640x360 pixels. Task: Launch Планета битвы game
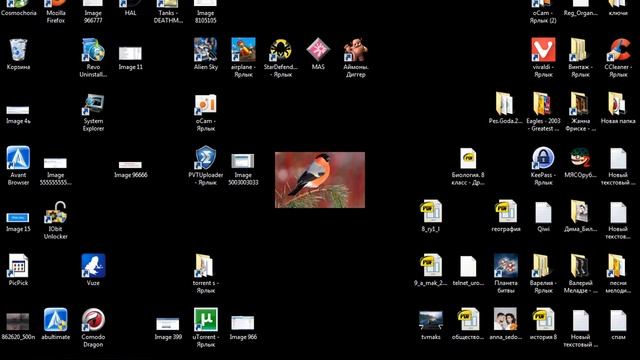click(x=506, y=266)
